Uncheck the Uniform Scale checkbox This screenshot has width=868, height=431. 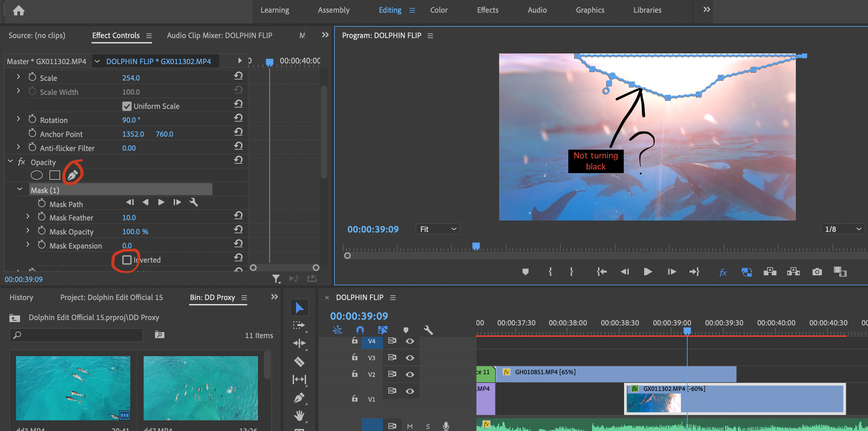tap(127, 106)
